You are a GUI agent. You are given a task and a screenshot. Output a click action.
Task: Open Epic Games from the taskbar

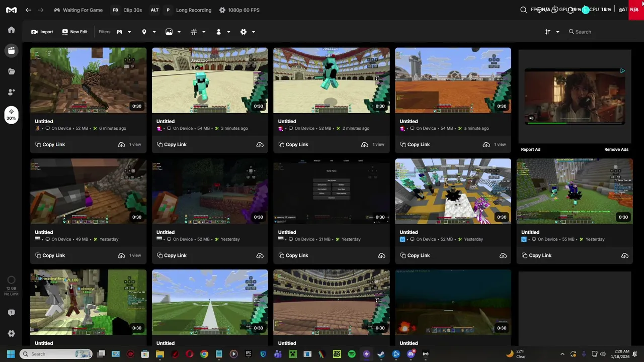pyautogui.click(x=248, y=354)
